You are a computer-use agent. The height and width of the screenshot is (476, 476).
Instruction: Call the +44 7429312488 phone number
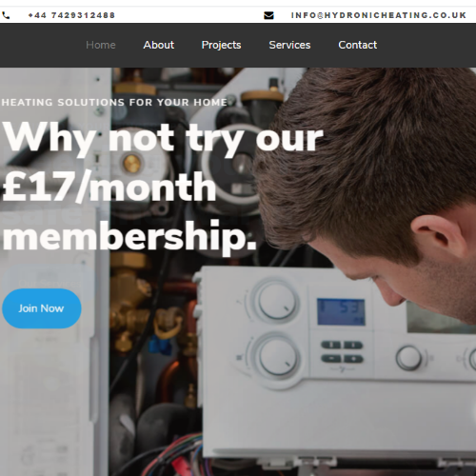point(71,15)
